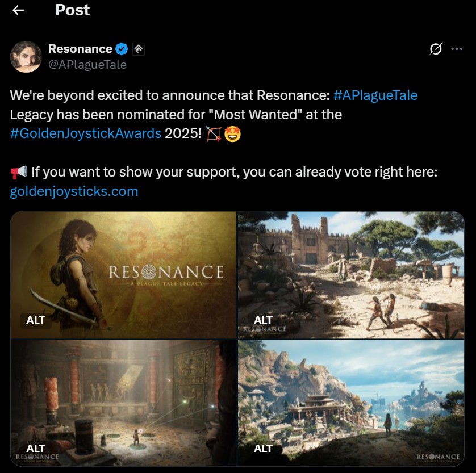Click the blue verified checkmark badge
Screen dimensions: 476x473
click(x=122, y=49)
